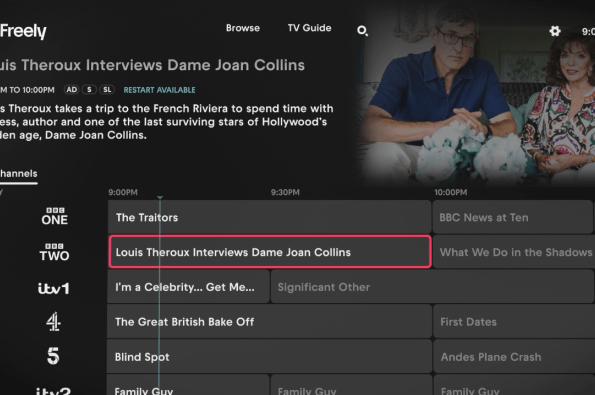Select the BBC TWO channel logo
Viewport: 595px width, 395px height.
tap(54, 252)
